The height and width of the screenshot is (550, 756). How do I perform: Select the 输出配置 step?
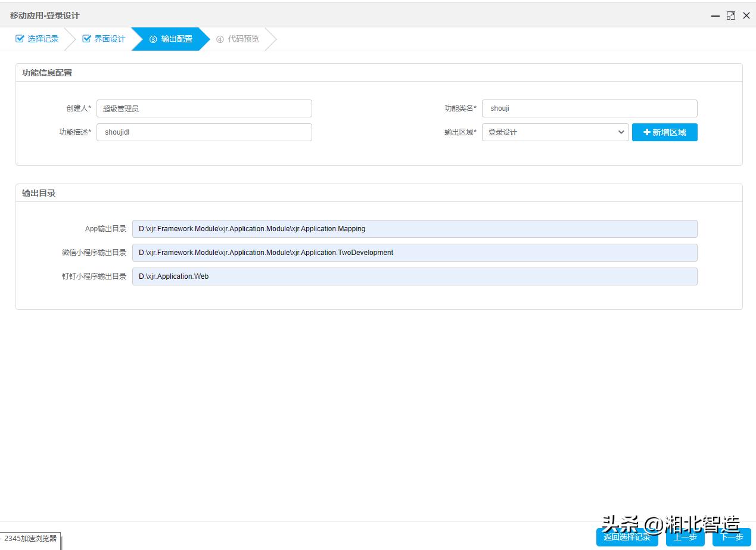click(x=176, y=38)
